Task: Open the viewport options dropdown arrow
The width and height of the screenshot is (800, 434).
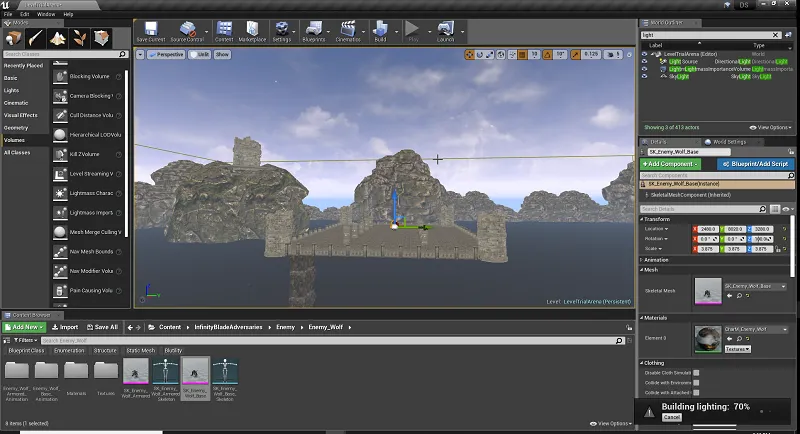Action: pos(140,55)
